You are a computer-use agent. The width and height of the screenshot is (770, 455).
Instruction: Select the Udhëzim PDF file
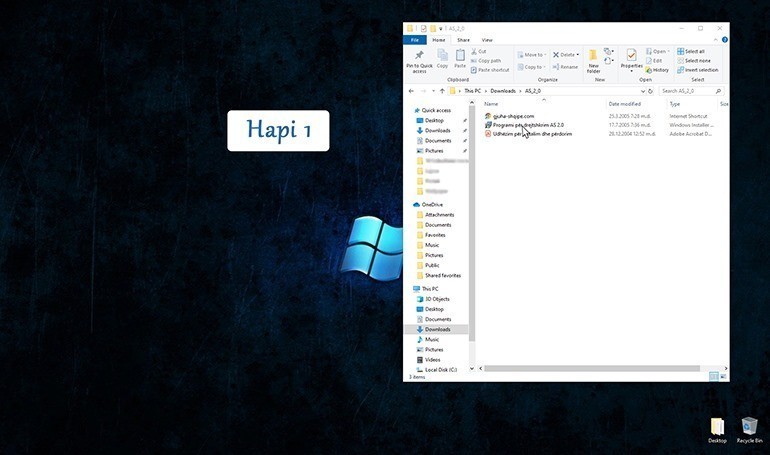click(x=528, y=134)
